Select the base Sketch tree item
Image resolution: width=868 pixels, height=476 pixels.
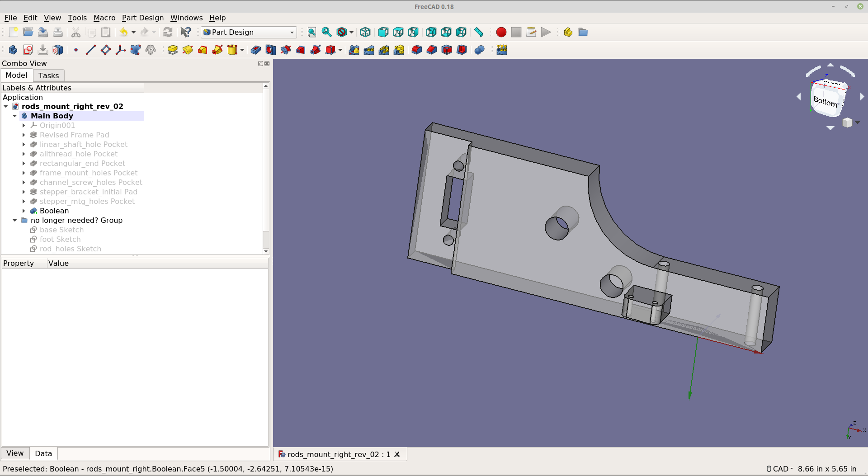click(62, 230)
